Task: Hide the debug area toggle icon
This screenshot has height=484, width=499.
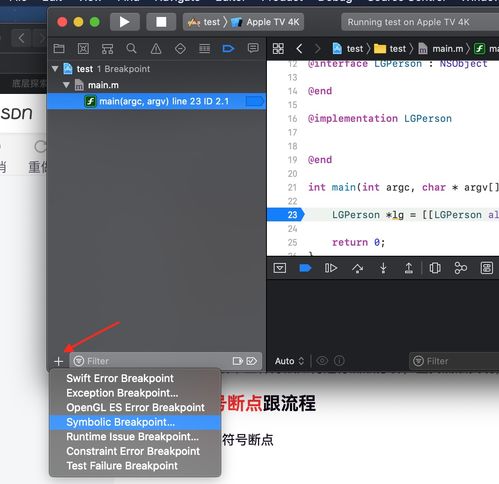Action: (x=280, y=268)
